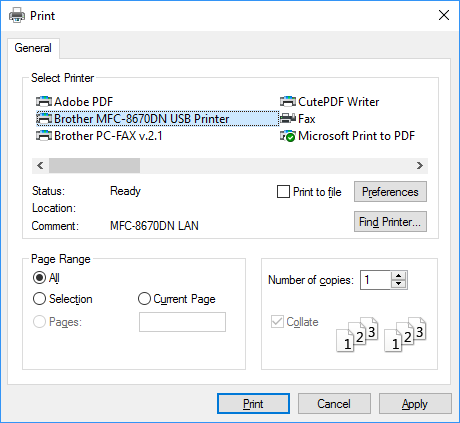The width and height of the screenshot is (460, 423).
Task: Select the Fax device icon
Action: pos(288,118)
